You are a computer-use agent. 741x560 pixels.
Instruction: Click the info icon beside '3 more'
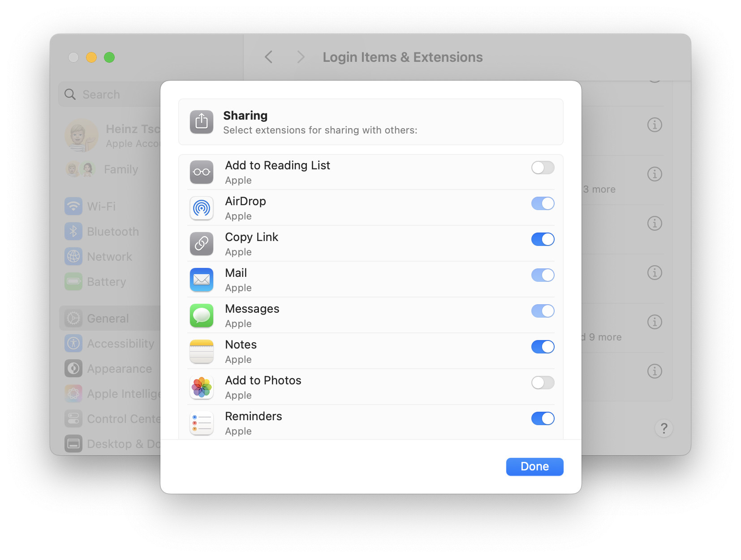pyautogui.click(x=655, y=174)
